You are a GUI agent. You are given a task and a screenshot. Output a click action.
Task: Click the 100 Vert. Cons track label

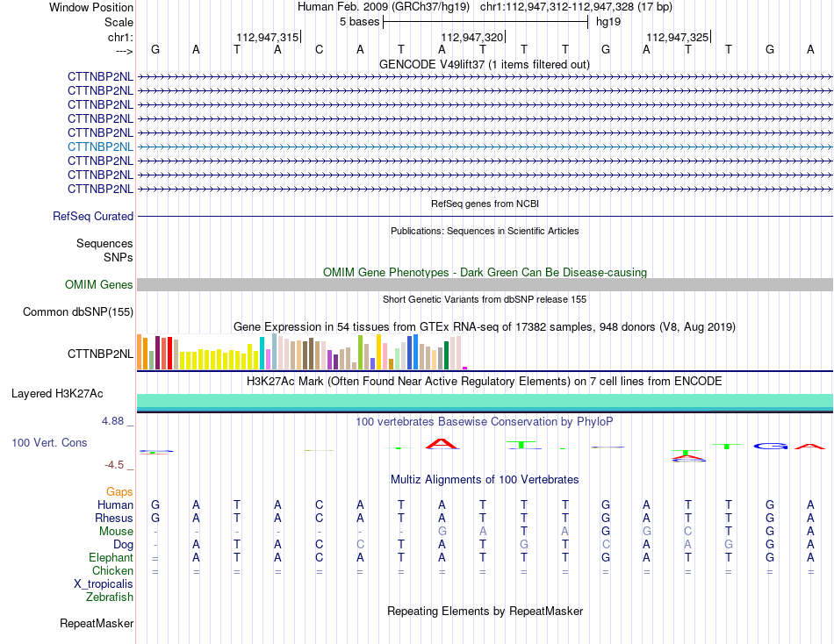[x=49, y=442]
